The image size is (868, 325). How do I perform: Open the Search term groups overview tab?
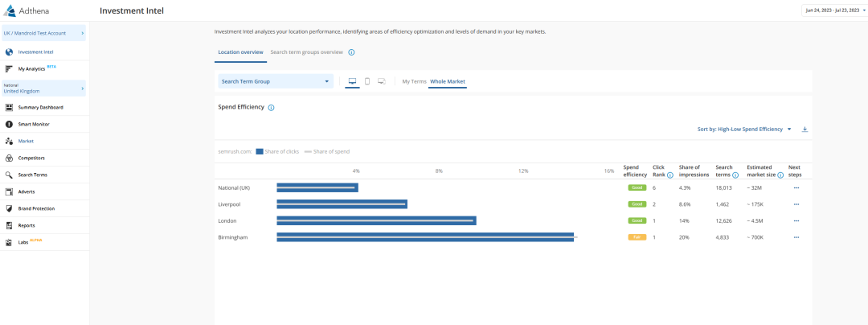pyautogui.click(x=307, y=52)
